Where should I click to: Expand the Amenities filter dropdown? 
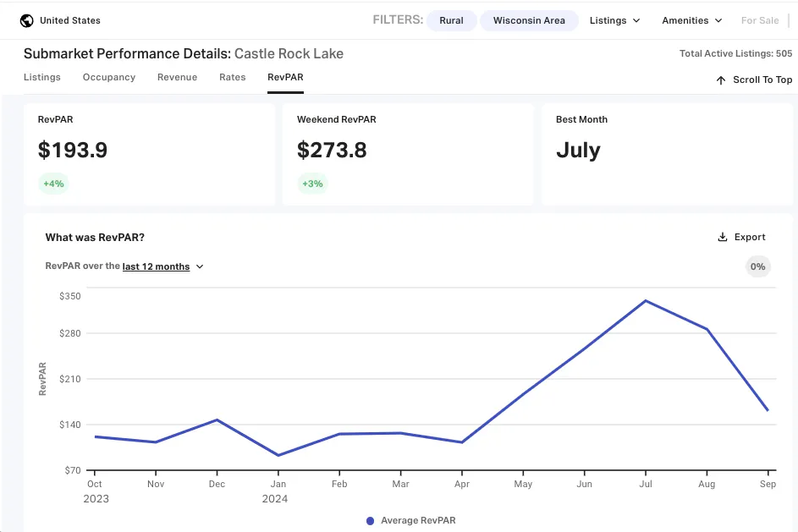pyautogui.click(x=692, y=21)
